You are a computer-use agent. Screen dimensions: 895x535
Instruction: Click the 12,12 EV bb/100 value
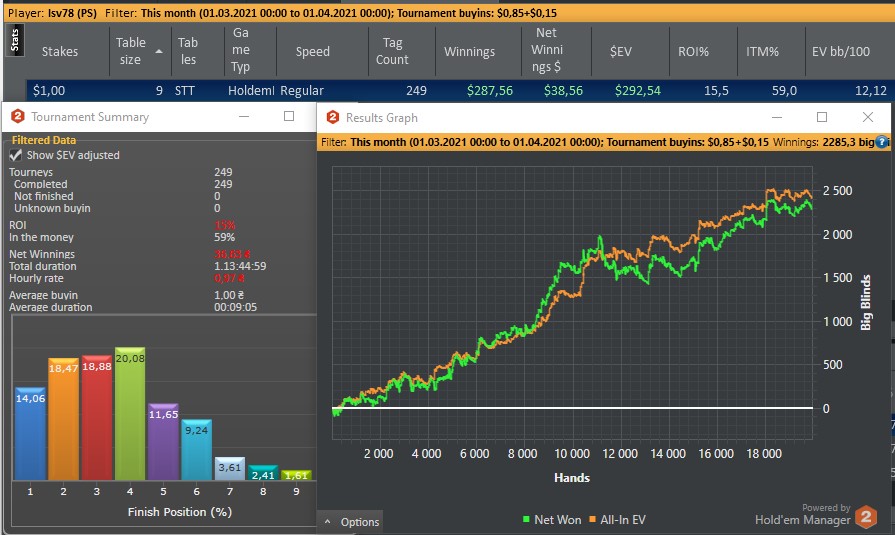[x=871, y=90]
